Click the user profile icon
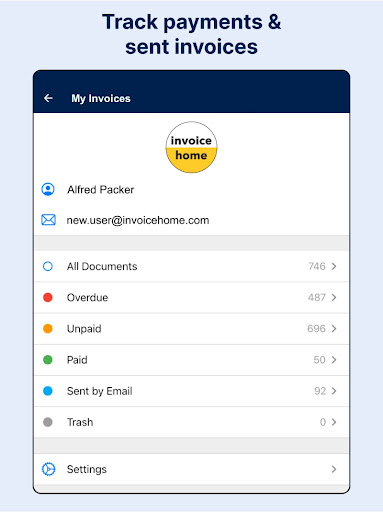Screen dimensions: 383x512 [48, 189]
